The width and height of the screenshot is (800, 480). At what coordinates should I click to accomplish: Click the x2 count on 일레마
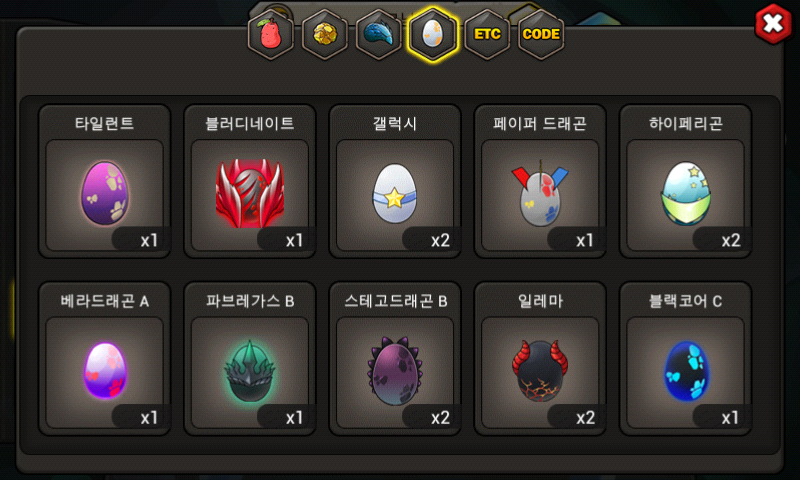coord(585,418)
